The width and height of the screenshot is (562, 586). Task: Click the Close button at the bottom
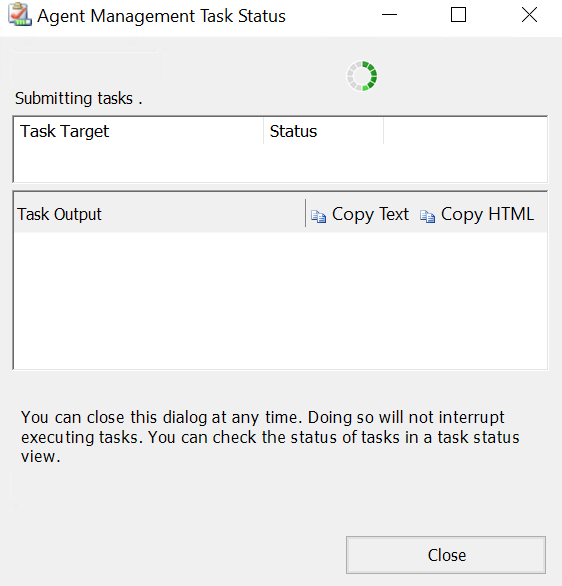pos(446,555)
